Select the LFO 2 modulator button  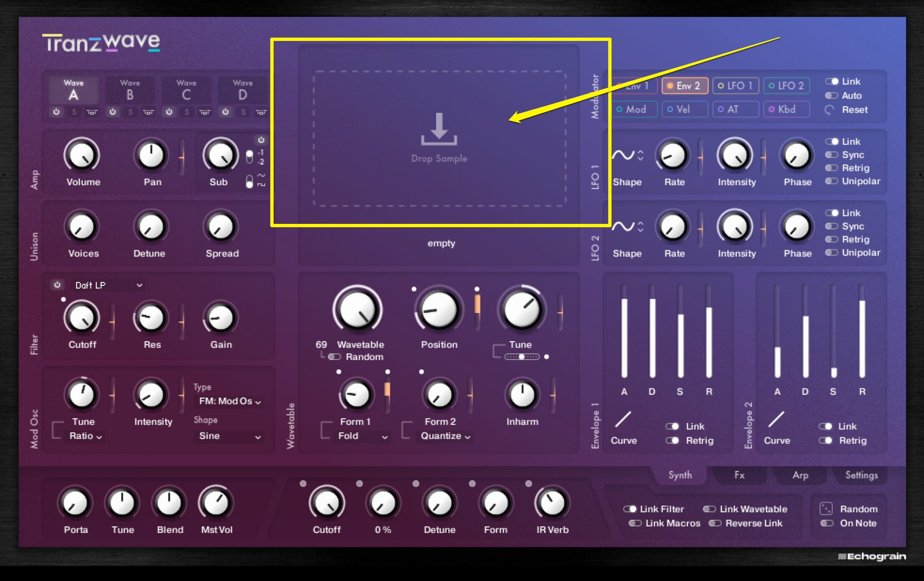[787, 86]
